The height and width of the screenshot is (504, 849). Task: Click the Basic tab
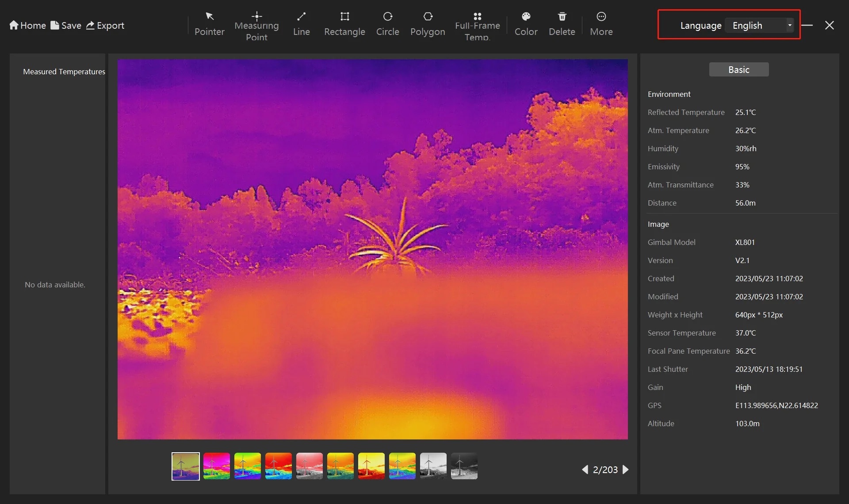tap(738, 69)
